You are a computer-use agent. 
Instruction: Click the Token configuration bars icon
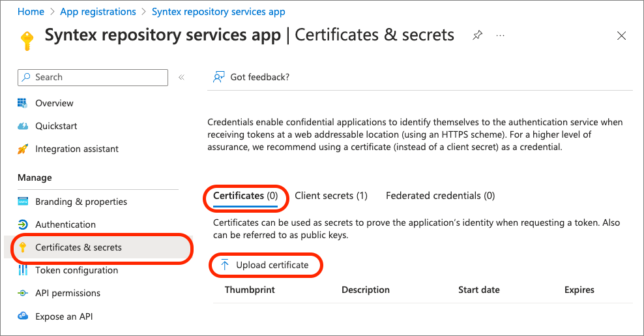(23, 270)
